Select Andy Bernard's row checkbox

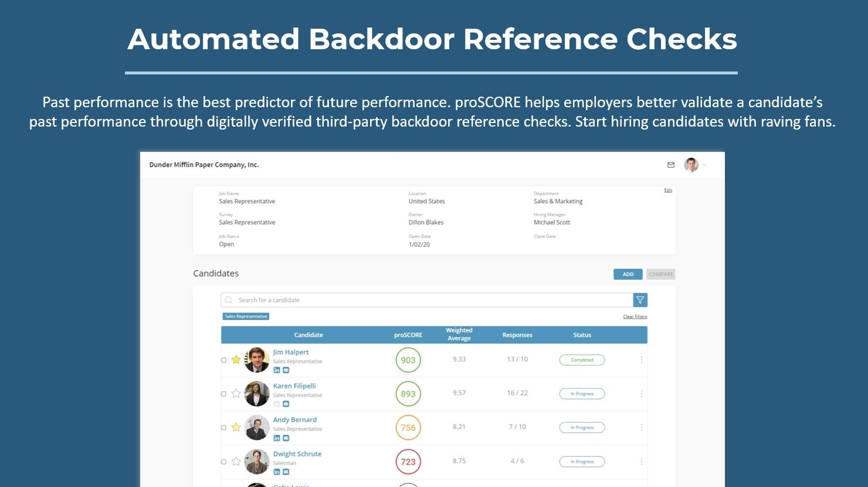tap(223, 428)
